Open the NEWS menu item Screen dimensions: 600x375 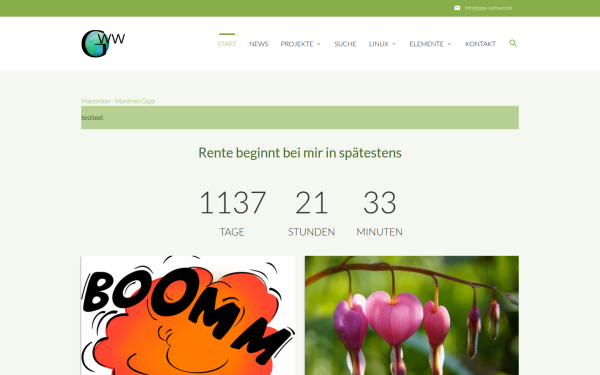tap(259, 44)
